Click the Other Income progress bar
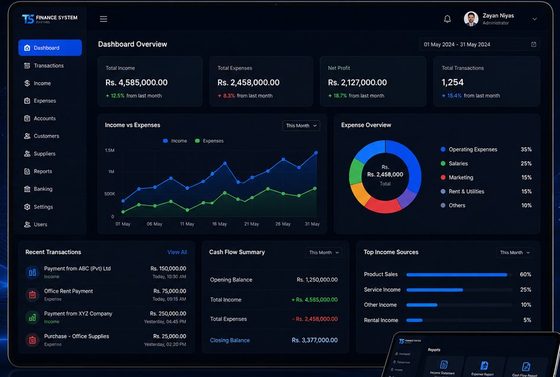 click(459, 305)
